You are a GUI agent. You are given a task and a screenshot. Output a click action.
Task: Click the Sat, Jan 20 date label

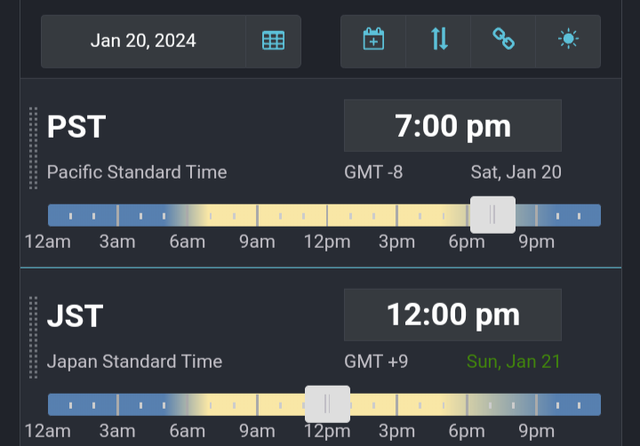[x=516, y=172]
